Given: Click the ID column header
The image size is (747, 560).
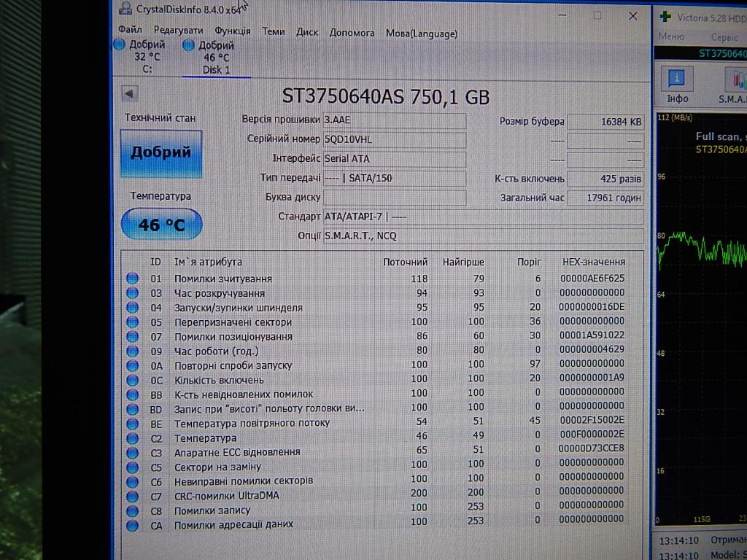Looking at the screenshot, I should (156, 262).
